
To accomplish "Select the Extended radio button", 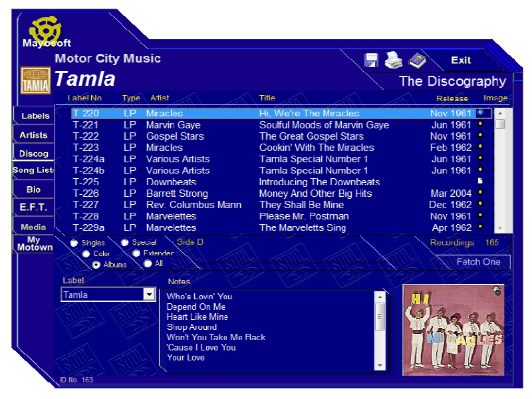I will click(136, 253).
